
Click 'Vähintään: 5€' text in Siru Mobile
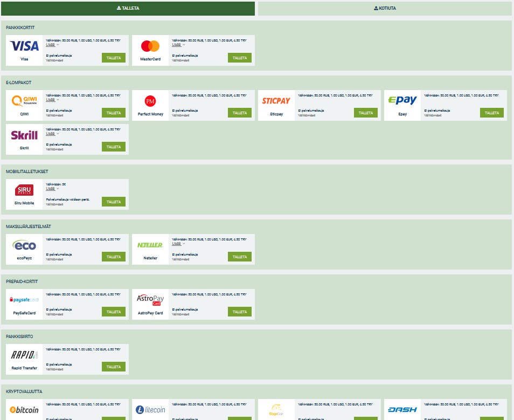coord(55,184)
